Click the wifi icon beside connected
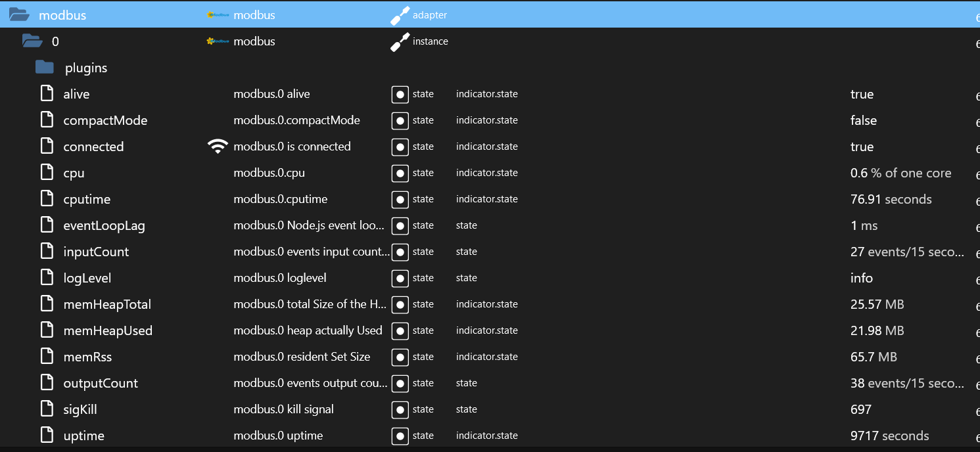The width and height of the screenshot is (980, 452). point(218,147)
